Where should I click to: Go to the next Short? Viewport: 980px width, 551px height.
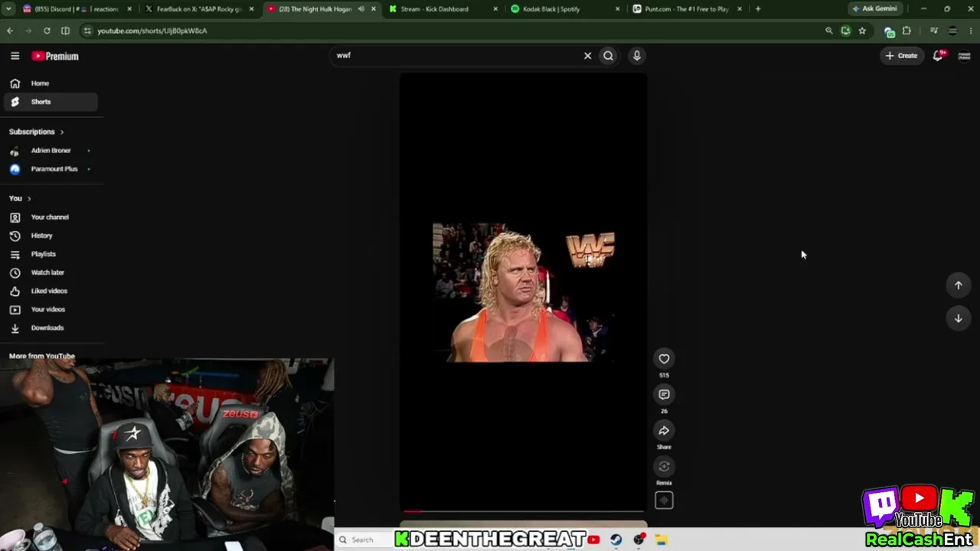[958, 318]
